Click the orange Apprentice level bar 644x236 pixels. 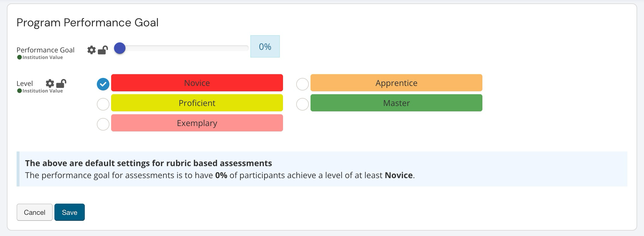pyautogui.click(x=396, y=83)
